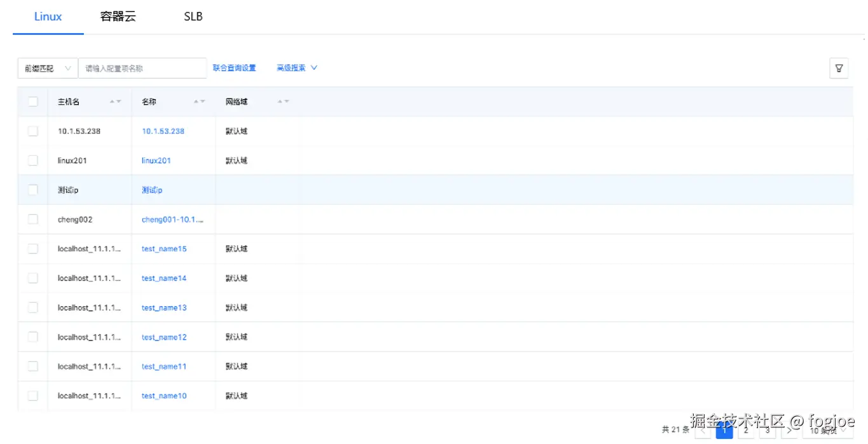The width and height of the screenshot is (868, 444).
Task: Select page 1 in pagination
Action: (x=724, y=430)
